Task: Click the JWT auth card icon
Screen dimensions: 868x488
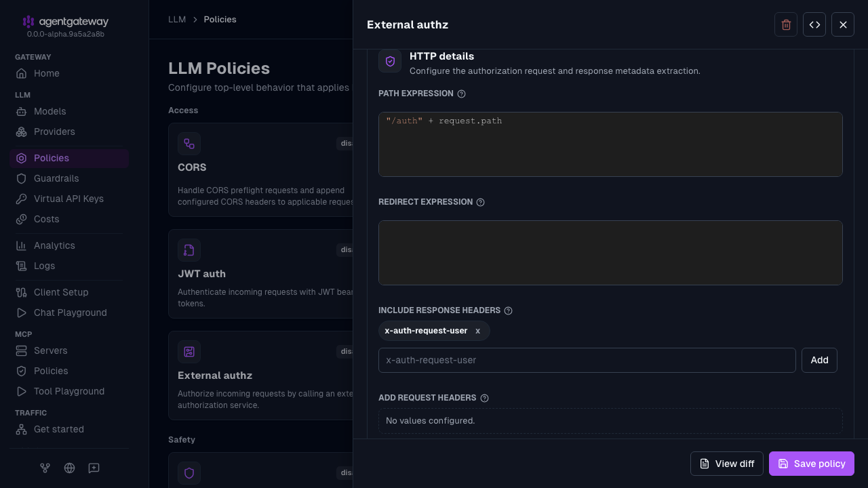Action: click(189, 250)
